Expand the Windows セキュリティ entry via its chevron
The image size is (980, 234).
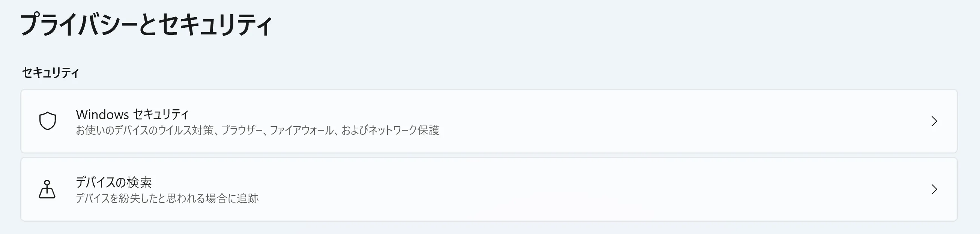pyautogui.click(x=935, y=122)
